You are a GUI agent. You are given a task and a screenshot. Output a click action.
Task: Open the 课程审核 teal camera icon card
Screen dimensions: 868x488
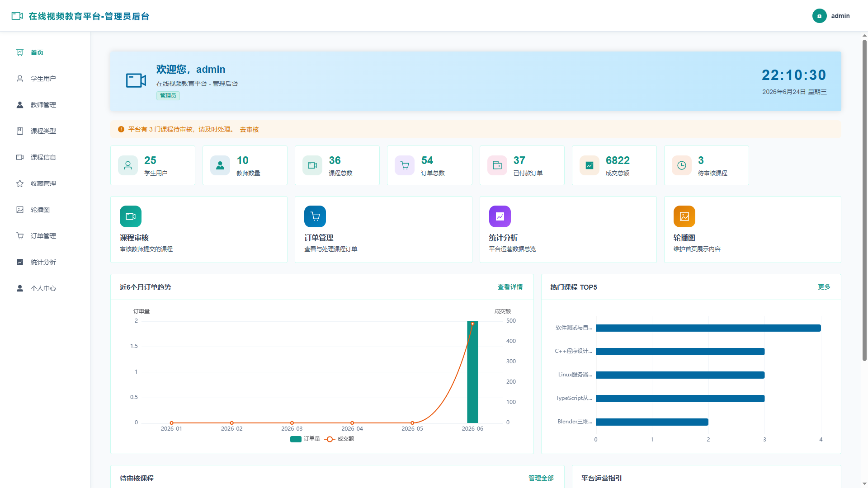coord(131,216)
